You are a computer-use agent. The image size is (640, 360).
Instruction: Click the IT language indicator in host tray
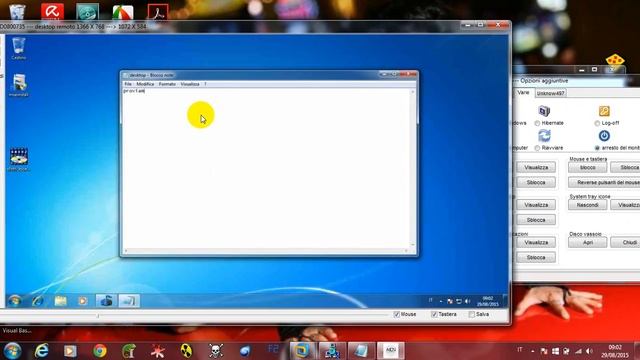(x=520, y=350)
